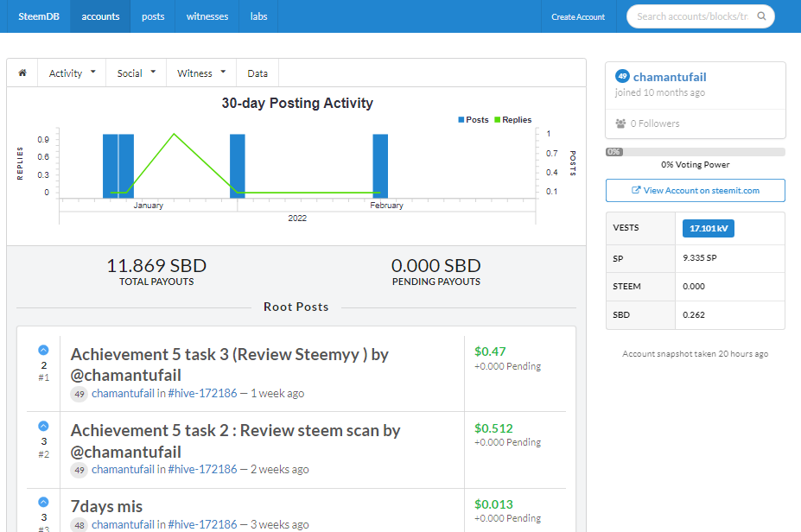
Task: Click upvote arrow on post #2
Action: [43, 426]
